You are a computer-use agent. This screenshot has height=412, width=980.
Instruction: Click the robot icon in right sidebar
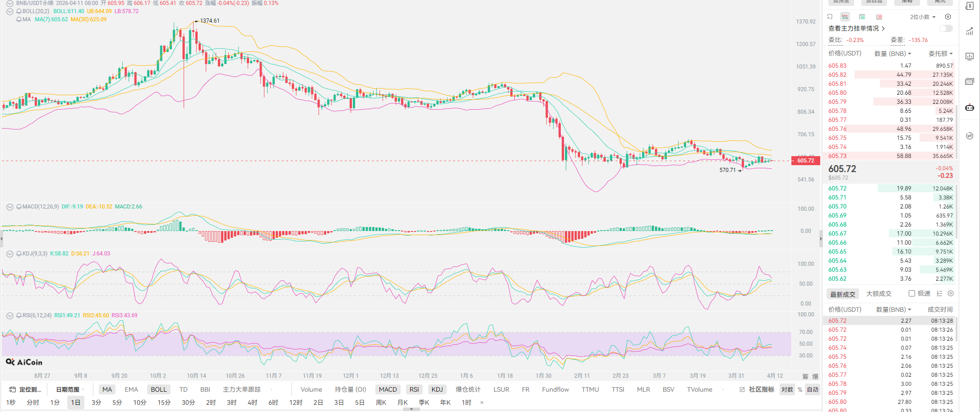pyautogui.click(x=970, y=107)
